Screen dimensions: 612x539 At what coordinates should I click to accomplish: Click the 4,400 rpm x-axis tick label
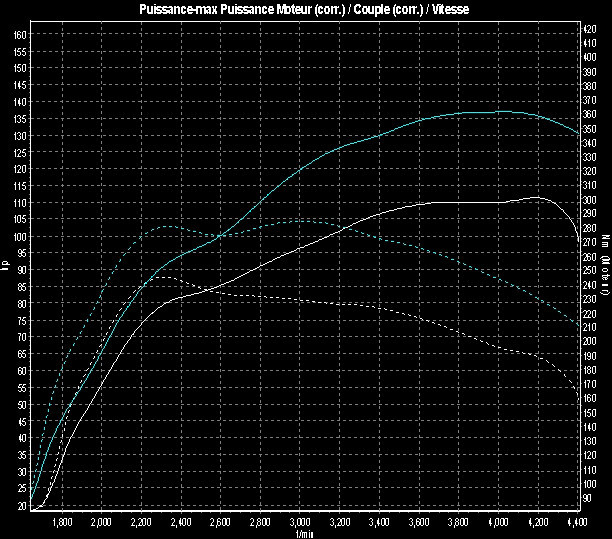pyautogui.click(x=576, y=522)
